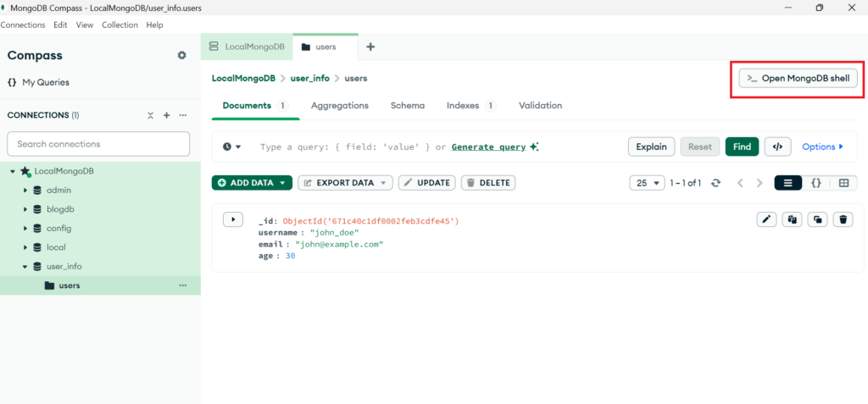Switch to table view of documents

coord(843,183)
